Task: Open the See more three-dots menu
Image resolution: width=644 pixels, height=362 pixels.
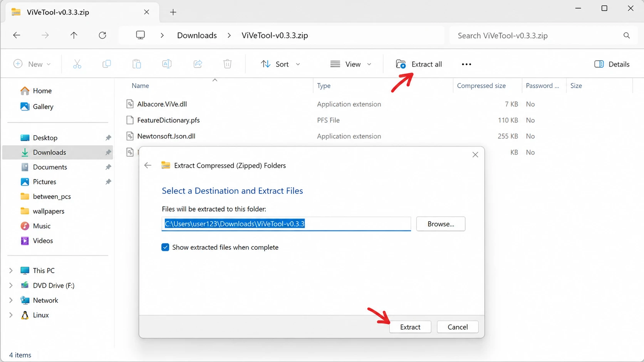Action: click(466, 64)
